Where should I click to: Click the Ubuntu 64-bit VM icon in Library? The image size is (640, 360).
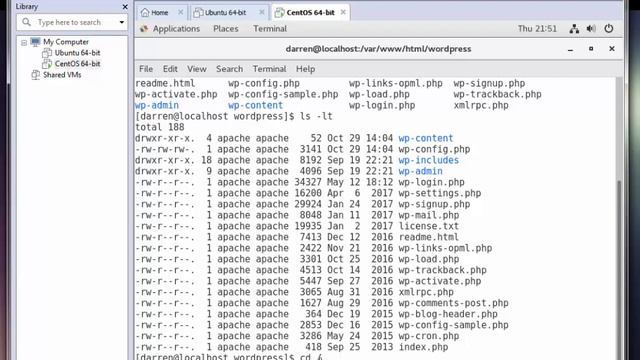tap(47, 53)
